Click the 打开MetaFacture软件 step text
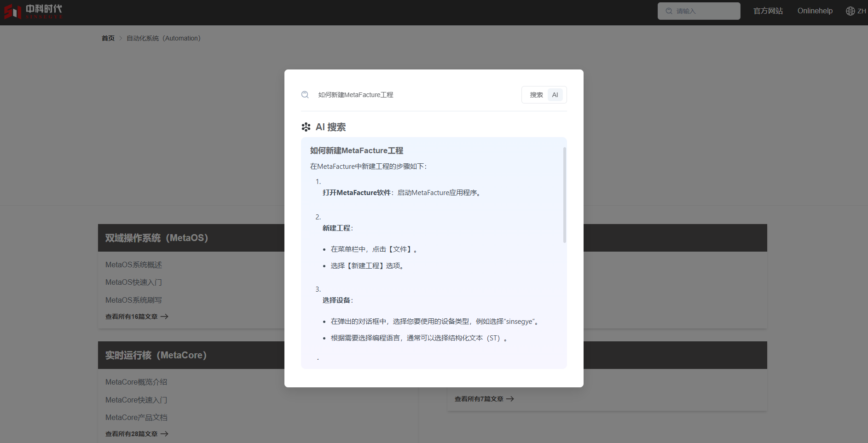Screen dimensions: 868x443 tap(402, 193)
